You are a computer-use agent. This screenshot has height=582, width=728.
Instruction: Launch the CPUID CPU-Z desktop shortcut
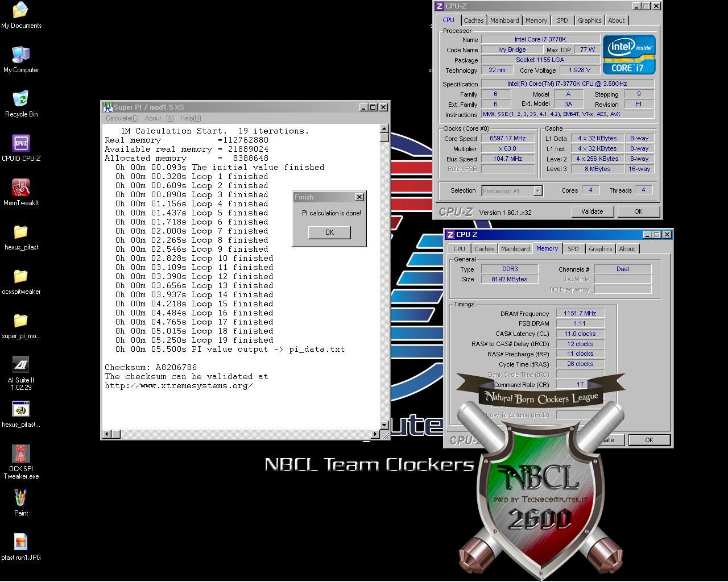(21, 148)
